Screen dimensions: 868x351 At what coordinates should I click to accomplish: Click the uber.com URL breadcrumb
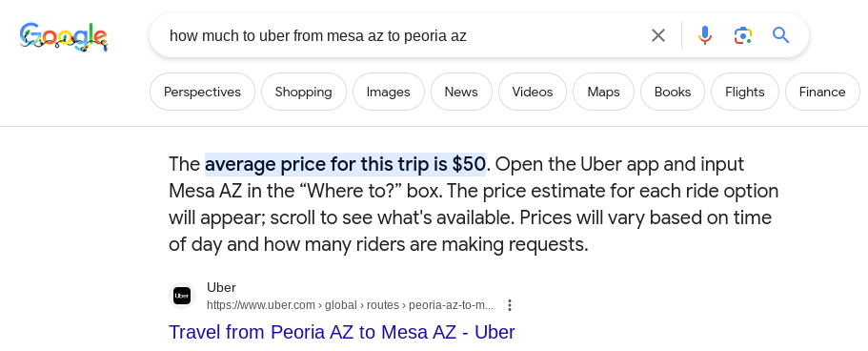350,305
